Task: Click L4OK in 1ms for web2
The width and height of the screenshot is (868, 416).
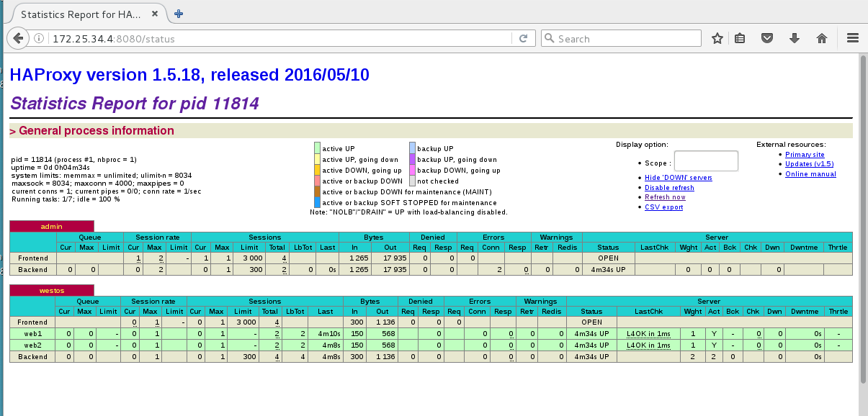Action: [x=648, y=345]
